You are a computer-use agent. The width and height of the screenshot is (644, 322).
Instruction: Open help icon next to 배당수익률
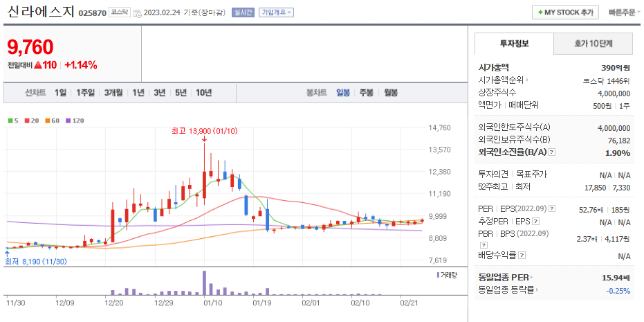(x=522, y=256)
